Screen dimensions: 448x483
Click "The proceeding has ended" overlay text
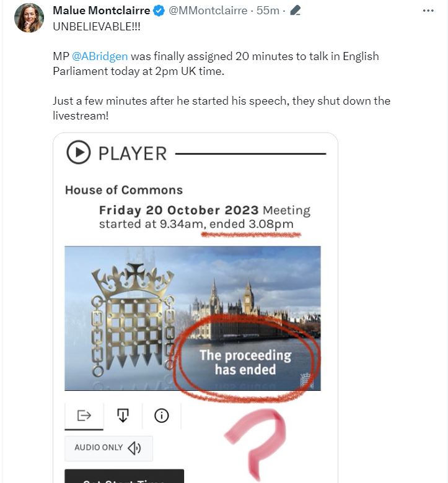[245, 362]
